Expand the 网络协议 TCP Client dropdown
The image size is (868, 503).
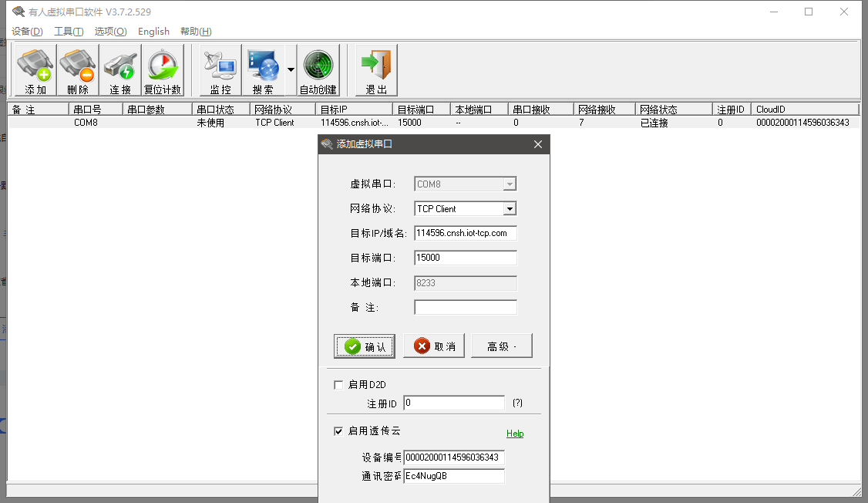(509, 209)
